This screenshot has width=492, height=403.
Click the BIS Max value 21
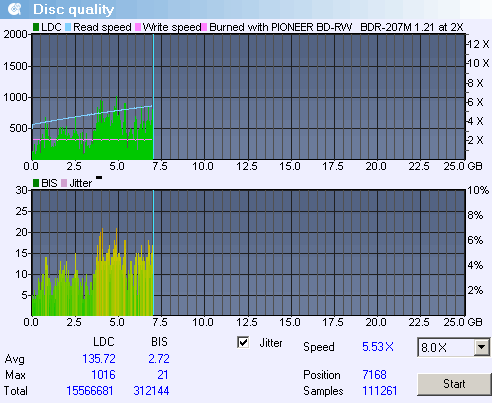coord(163,375)
